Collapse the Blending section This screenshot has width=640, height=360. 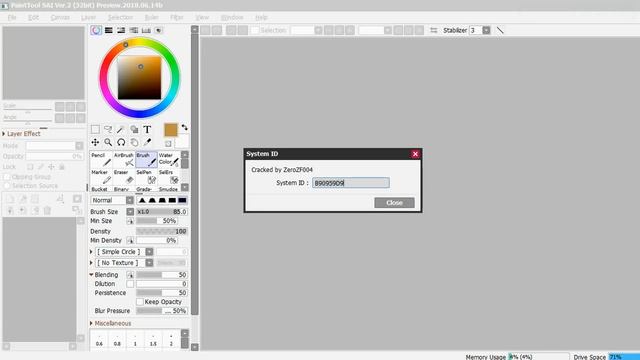[x=91, y=275]
